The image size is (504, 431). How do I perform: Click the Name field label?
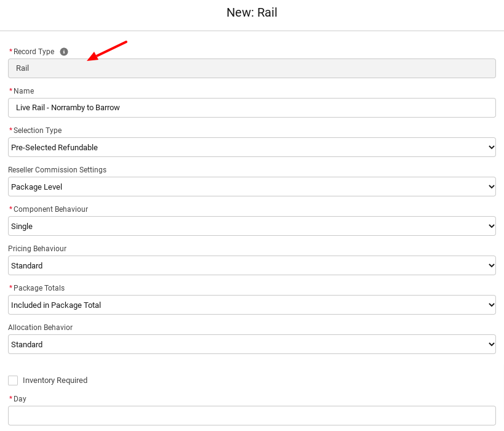pyautogui.click(x=23, y=91)
